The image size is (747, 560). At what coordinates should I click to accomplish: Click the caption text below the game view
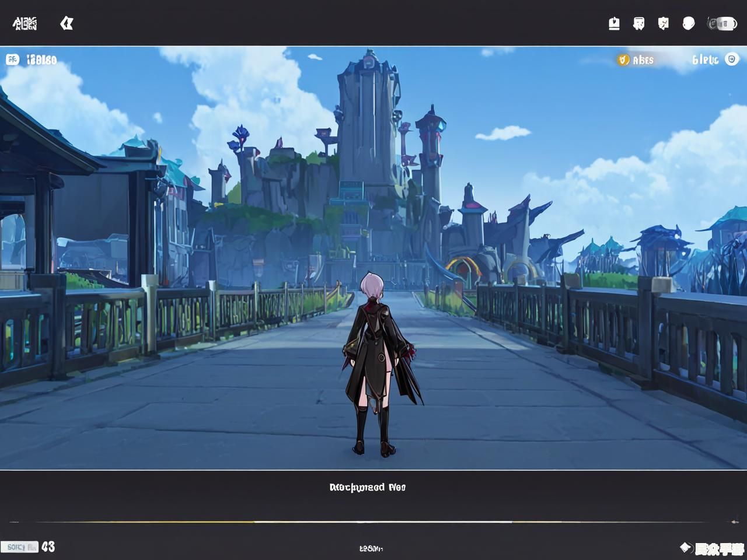(367, 487)
